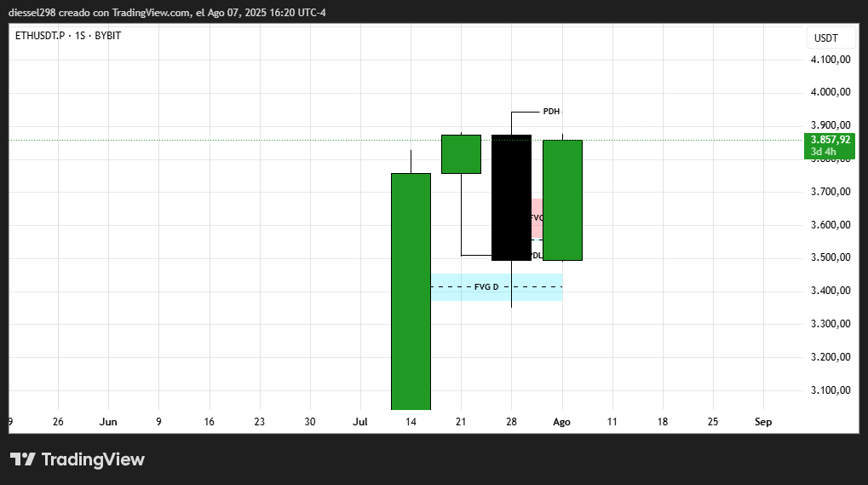The image size is (868, 485).
Task: Click the PDH line label
Action: click(551, 112)
